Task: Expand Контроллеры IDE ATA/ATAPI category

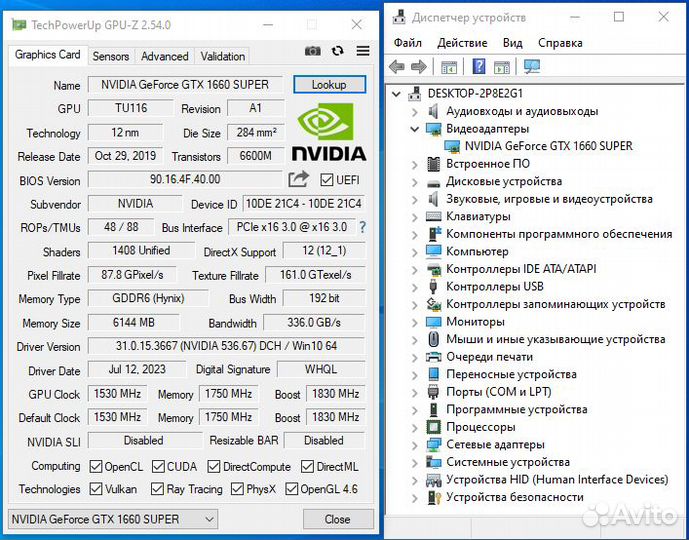Action: click(x=414, y=269)
